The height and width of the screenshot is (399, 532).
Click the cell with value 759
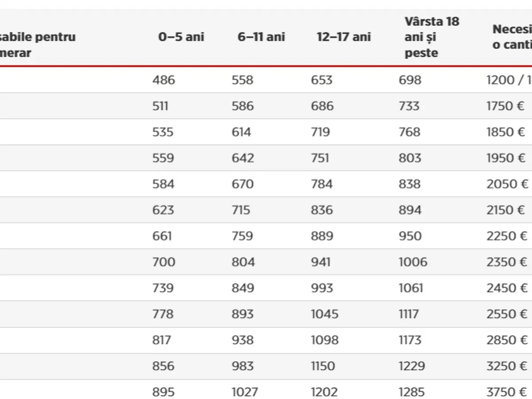coord(243,236)
